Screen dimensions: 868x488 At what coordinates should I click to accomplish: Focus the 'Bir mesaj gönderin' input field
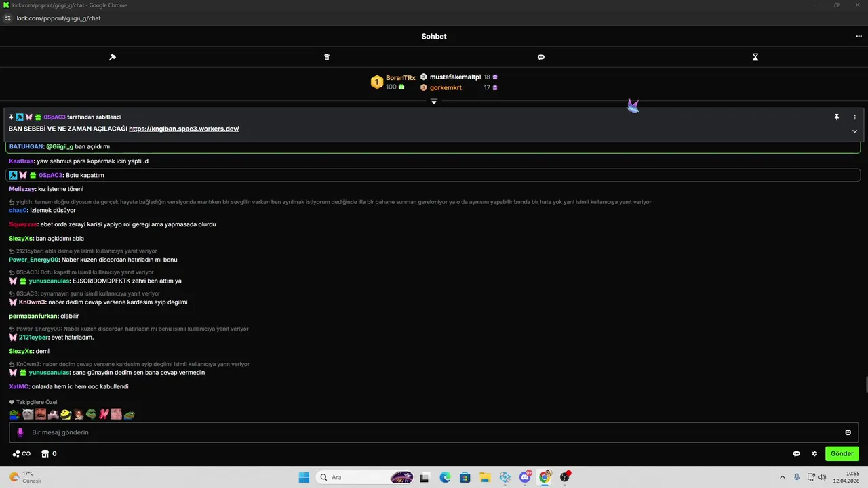pos(434,432)
